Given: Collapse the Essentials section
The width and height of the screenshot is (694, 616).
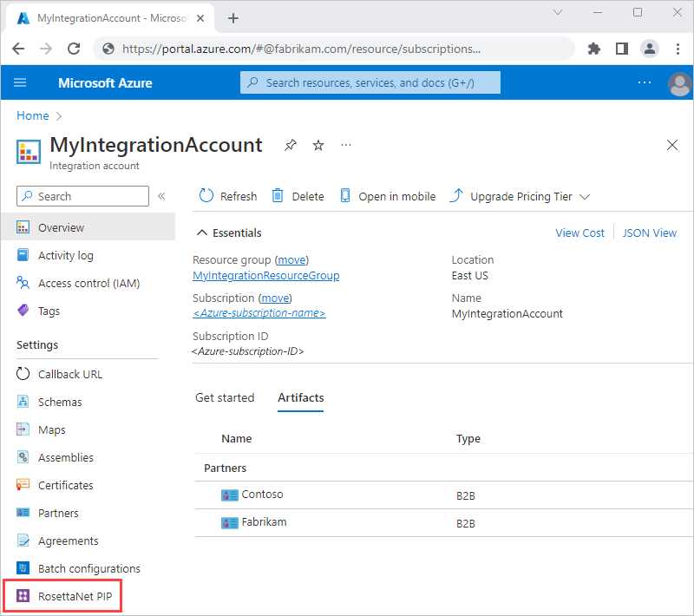Looking at the screenshot, I should pyautogui.click(x=229, y=233).
